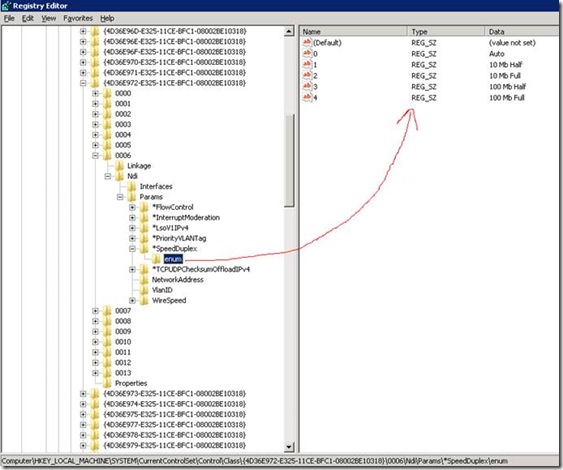
Task: Click the enum folder icon
Action: [156, 259]
